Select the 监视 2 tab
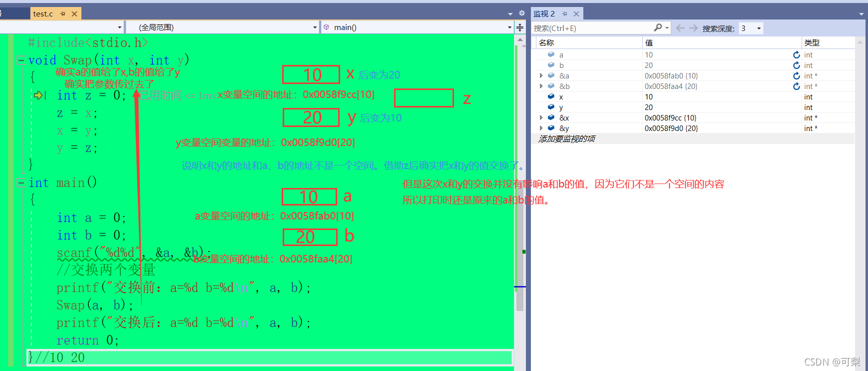The height and width of the screenshot is (371, 868). pos(544,13)
